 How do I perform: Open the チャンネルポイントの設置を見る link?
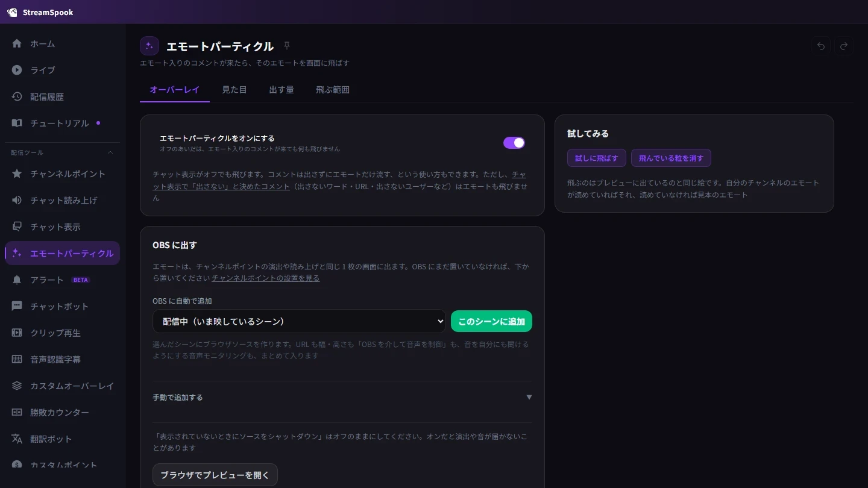pos(266,278)
